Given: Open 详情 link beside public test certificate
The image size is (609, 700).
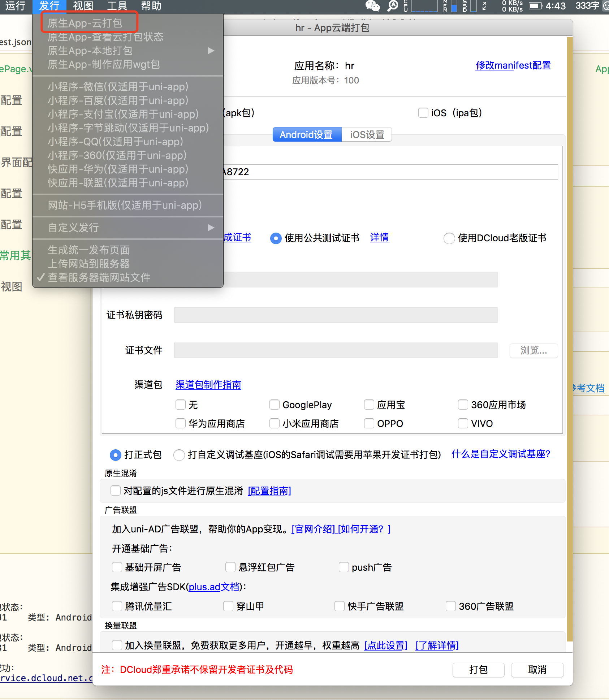Looking at the screenshot, I should pos(379,238).
